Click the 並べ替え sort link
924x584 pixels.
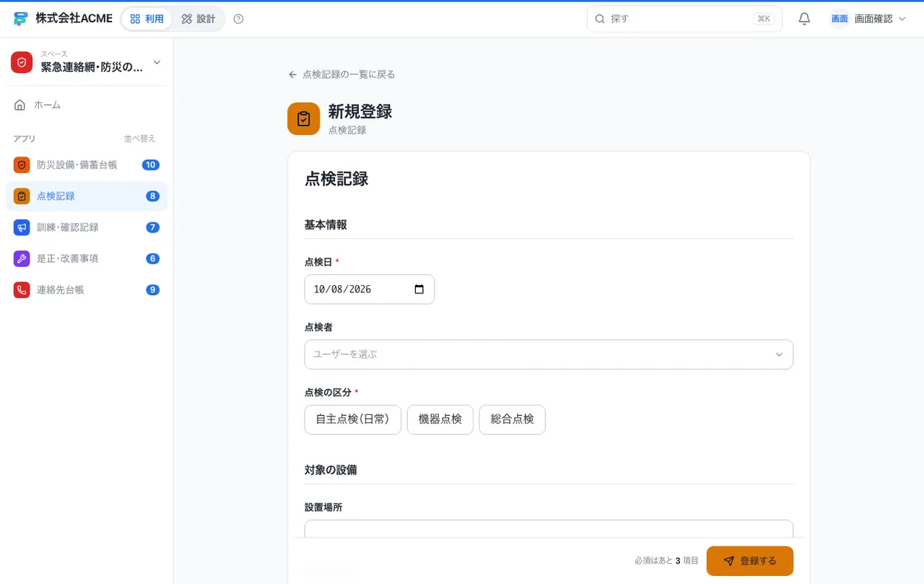pos(140,139)
